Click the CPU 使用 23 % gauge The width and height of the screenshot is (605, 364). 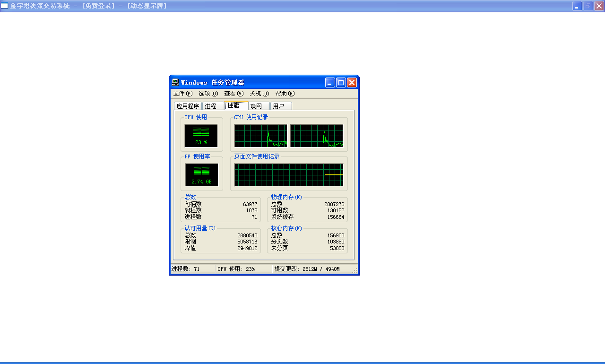[x=201, y=136]
